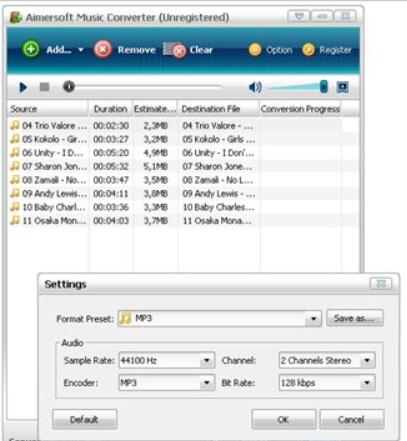Screen dimensions: 407x441
Task: Click the snapshot icon beside volume
Action: [x=342, y=87]
